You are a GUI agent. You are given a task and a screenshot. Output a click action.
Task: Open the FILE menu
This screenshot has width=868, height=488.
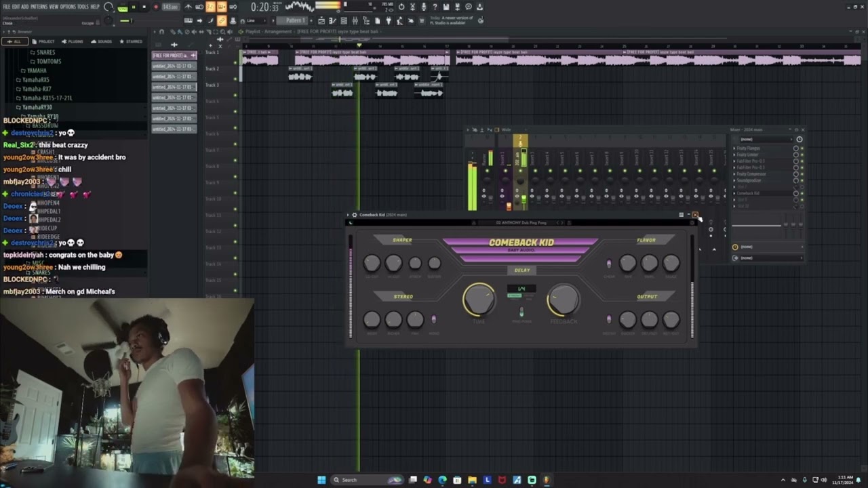tap(6, 7)
